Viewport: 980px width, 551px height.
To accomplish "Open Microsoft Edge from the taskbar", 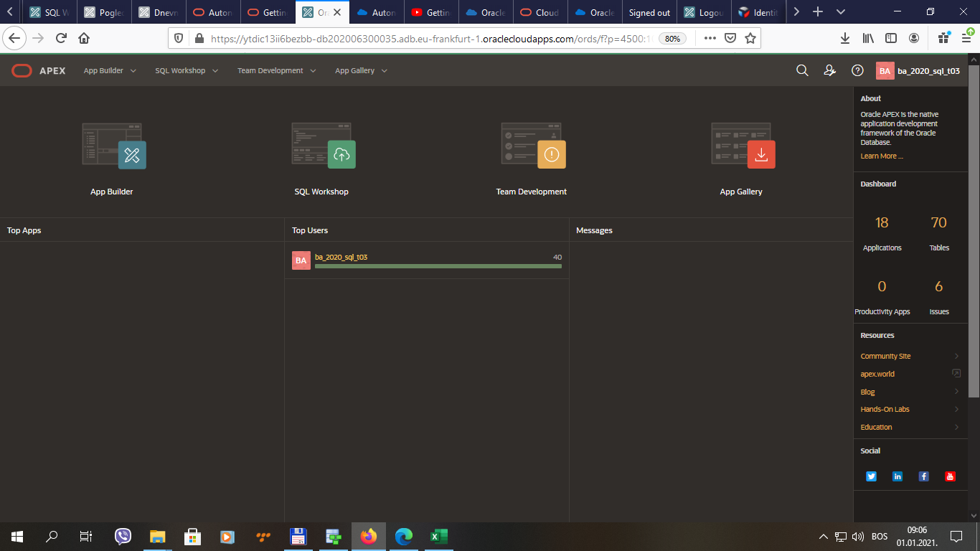I will [404, 536].
